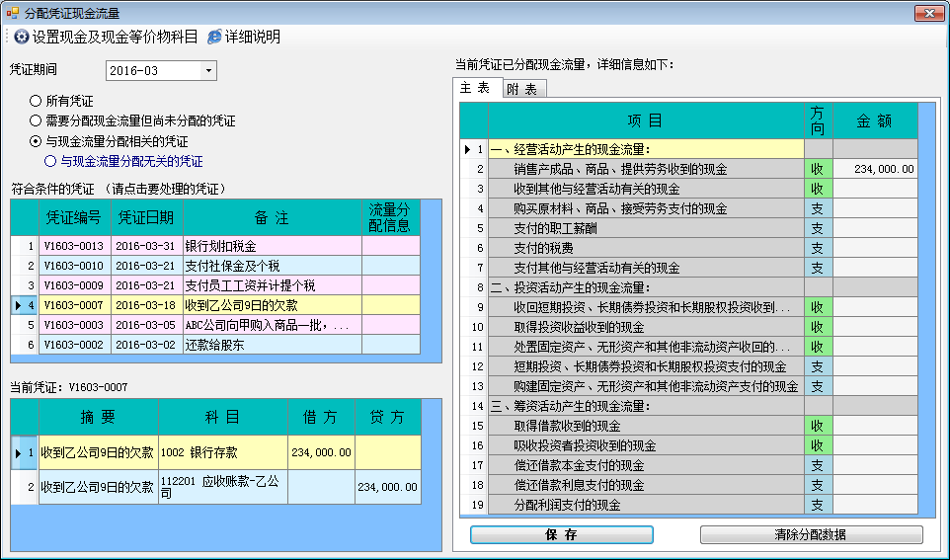The height and width of the screenshot is (560, 950).
Task: Select the 偿还借款本金支付的现金 row
Action: (689, 465)
